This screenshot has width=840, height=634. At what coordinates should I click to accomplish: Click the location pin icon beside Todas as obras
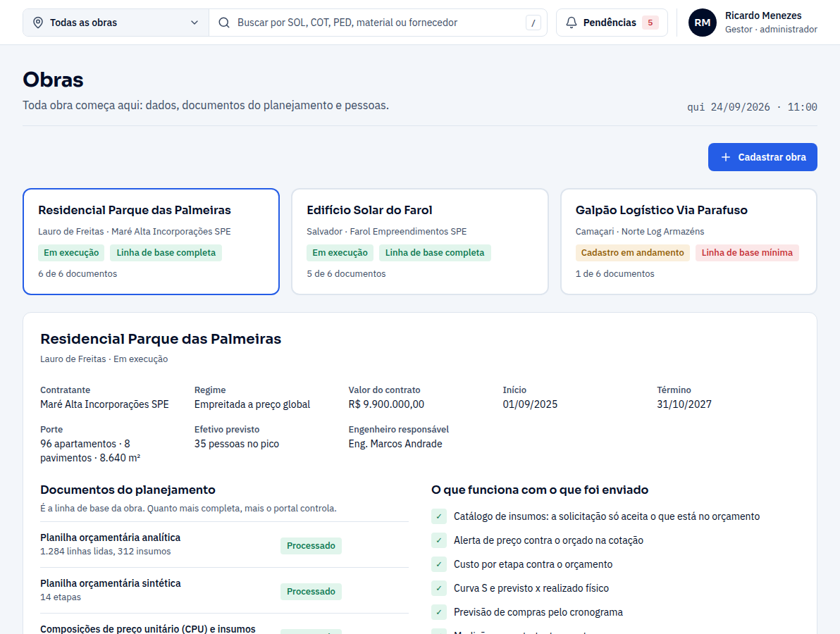click(38, 23)
